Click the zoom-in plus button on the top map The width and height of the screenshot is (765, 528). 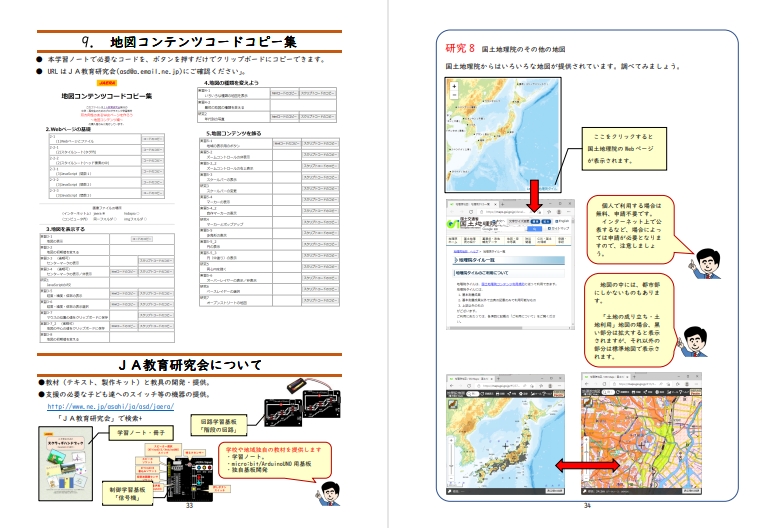click(x=453, y=88)
